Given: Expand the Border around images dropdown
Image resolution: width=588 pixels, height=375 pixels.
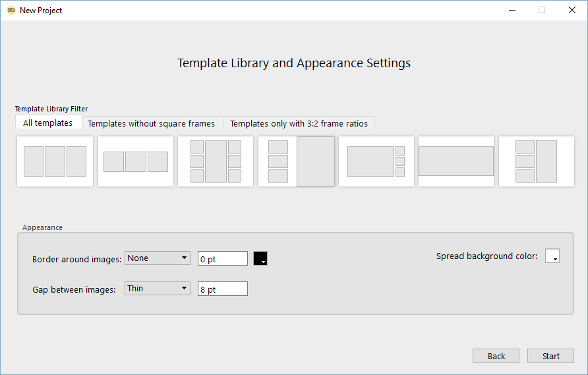Looking at the screenshot, I should point(158,258).
